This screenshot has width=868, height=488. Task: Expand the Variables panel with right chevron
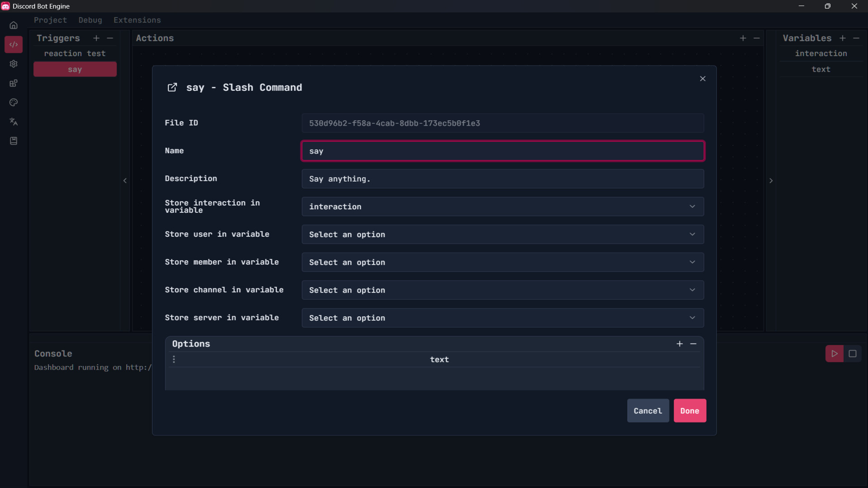point(771,181)
